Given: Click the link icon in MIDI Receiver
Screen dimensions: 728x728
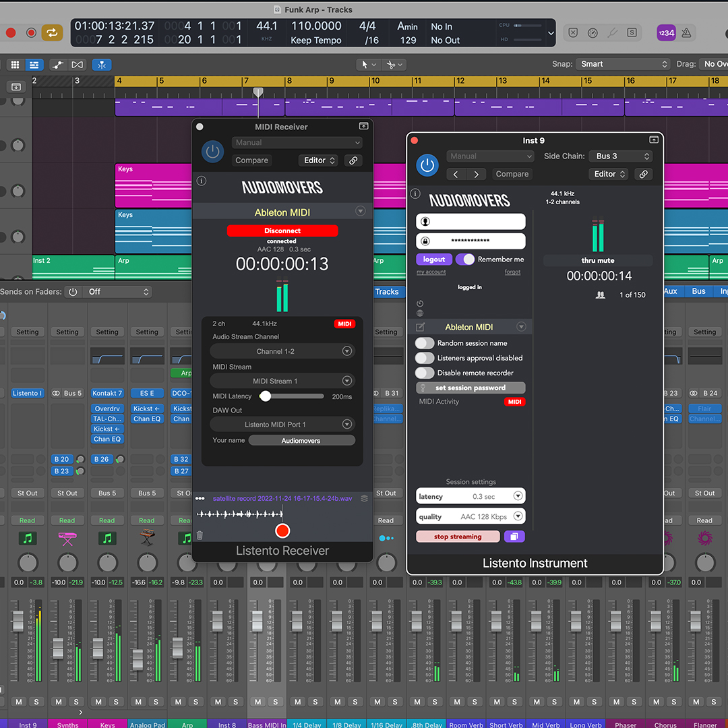Looking at the screenshot, I should point(353,160).
